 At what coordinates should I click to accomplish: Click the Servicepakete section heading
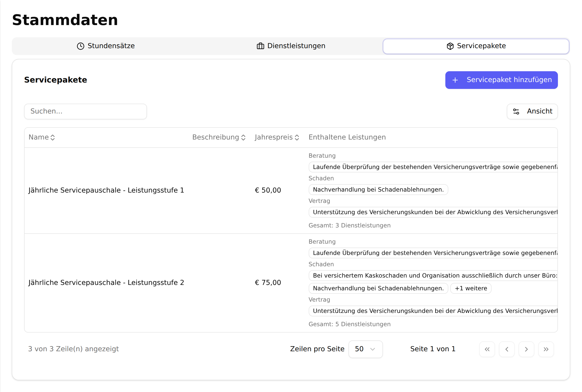(x=56, y=80)
